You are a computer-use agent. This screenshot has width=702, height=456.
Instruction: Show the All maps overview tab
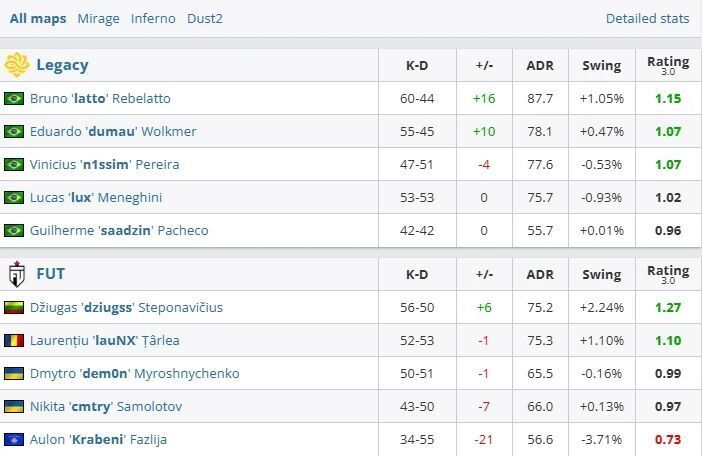[38, 18]
